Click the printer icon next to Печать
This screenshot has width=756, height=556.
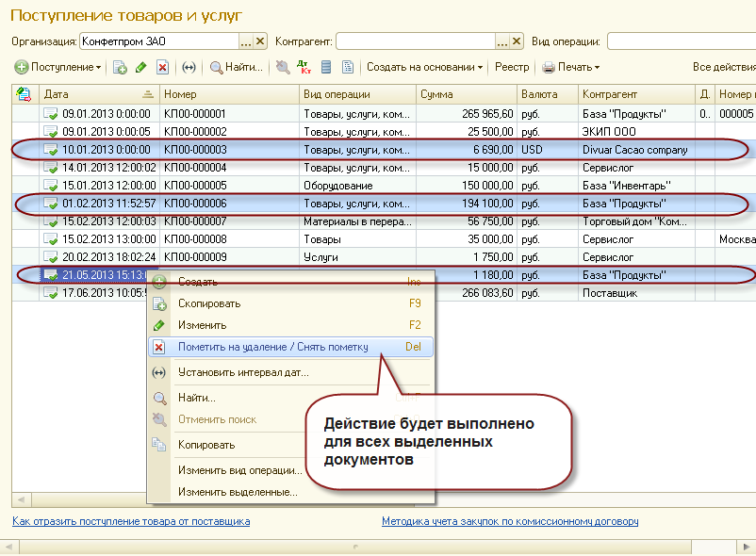(x=549, y=67)
